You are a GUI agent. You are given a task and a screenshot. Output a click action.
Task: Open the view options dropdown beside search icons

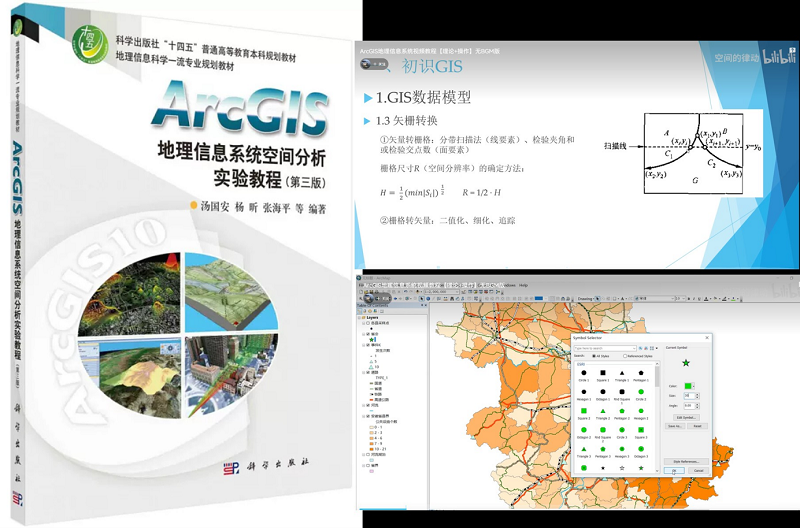pyautogui.click(x=657, y=348)
